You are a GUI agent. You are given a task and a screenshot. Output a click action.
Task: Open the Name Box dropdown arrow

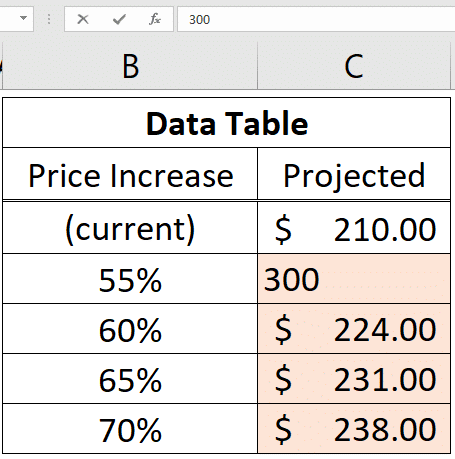coord(23,18)
